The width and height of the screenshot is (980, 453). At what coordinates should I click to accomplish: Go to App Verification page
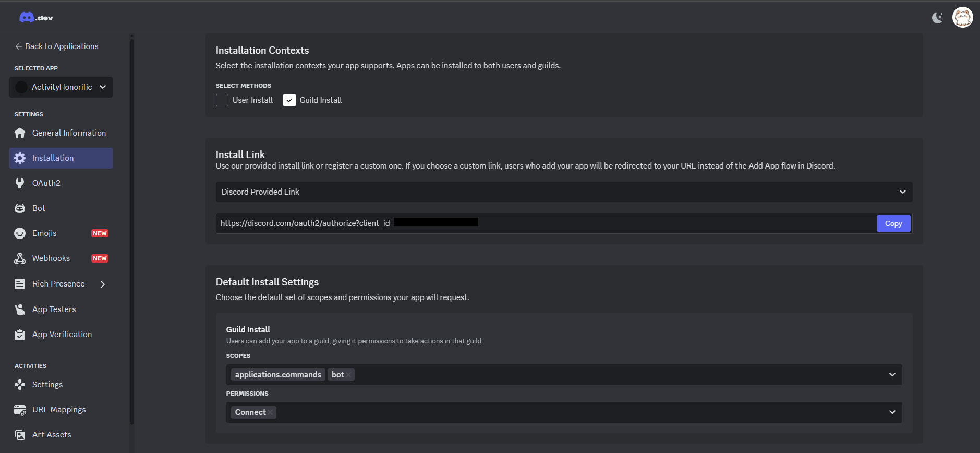(62, 335)
